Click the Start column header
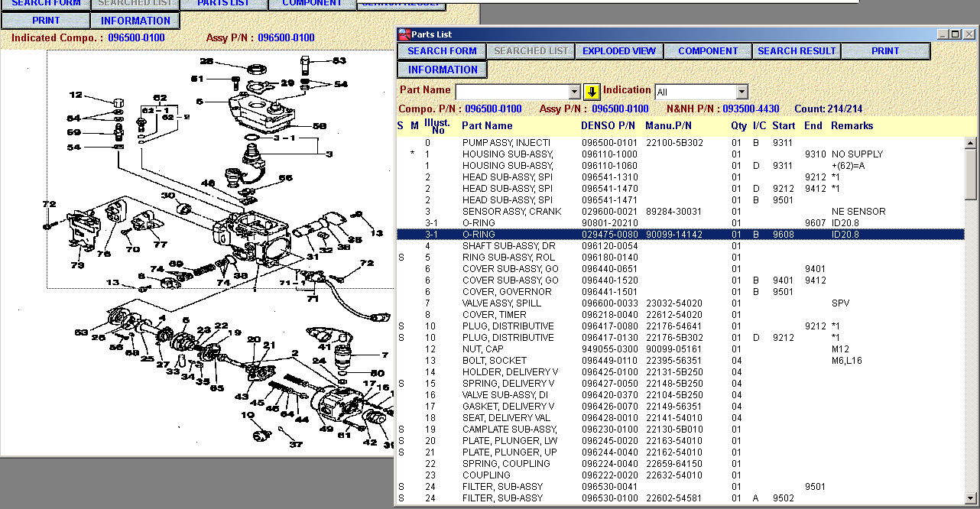The image size is (980, 509). pos(784,126)
